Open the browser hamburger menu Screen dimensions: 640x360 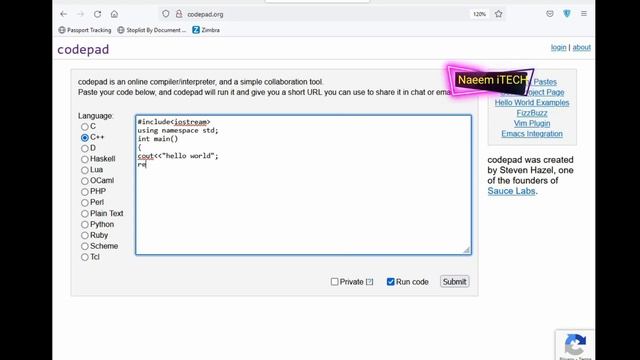click(x=584, y=14)
